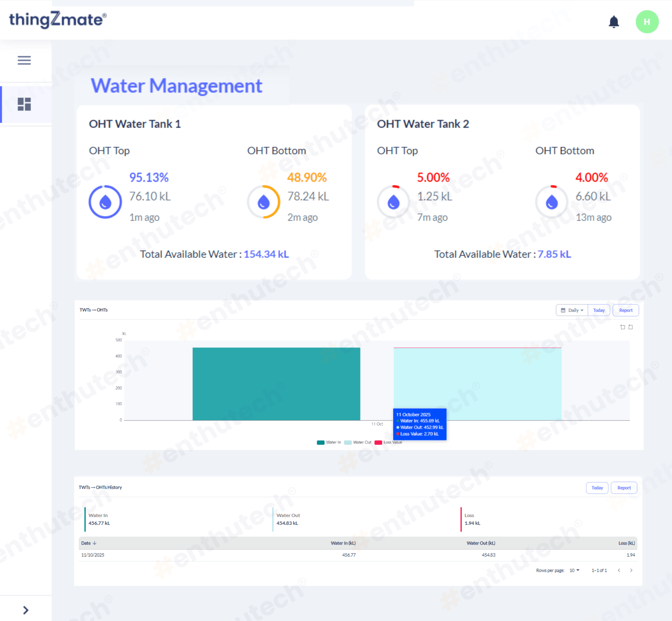Expand the sidebar with bottom chevron
The height and width of the screenshot is (621, 672).
pyautogui.click(x=25, y=610)
